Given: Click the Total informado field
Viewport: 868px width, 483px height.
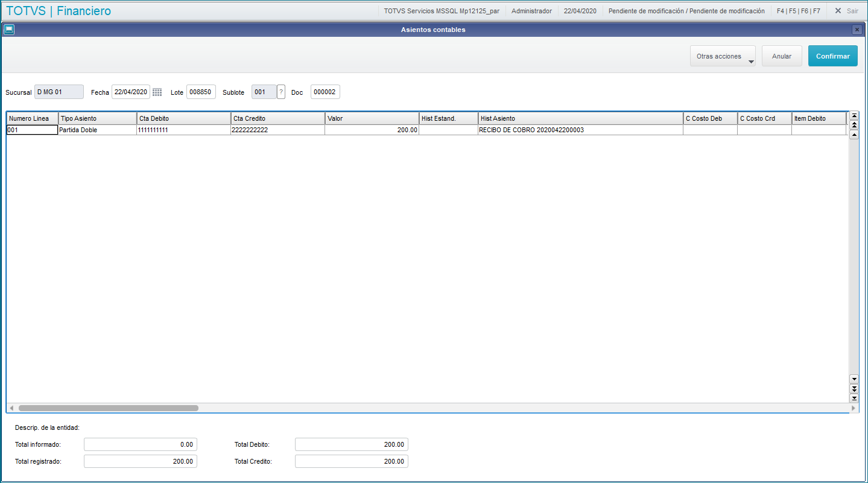Looking at the screenshot, I should tap(141, 444).
